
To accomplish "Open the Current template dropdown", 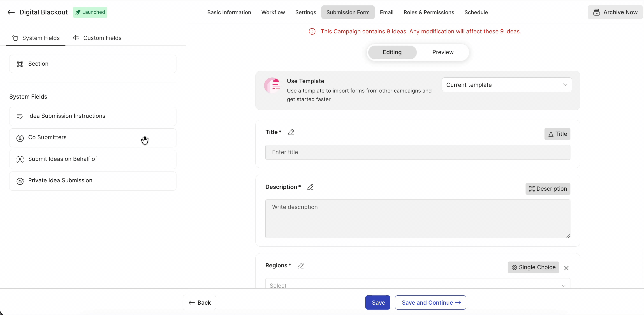I will click(x=507, y=85).
